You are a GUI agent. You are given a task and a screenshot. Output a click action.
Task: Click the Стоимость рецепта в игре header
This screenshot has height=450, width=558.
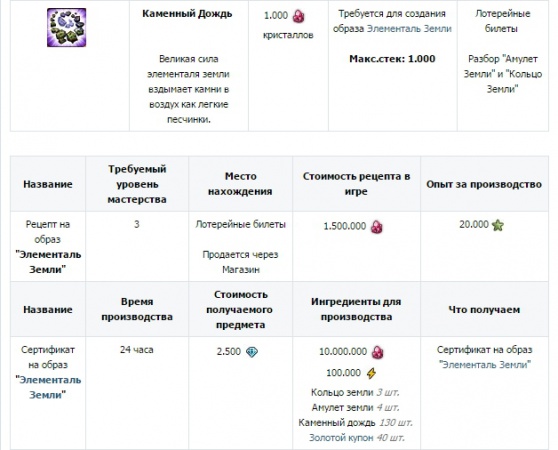(x=356, y=184)
